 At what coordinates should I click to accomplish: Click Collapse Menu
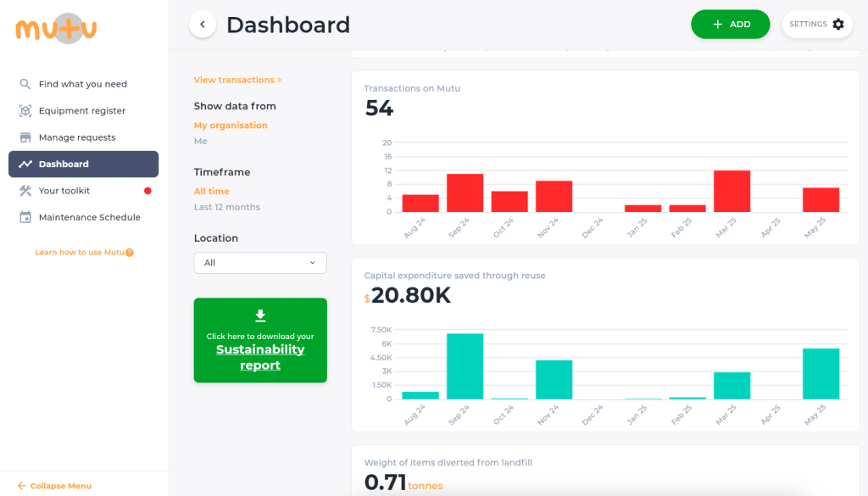pos(54,486)
